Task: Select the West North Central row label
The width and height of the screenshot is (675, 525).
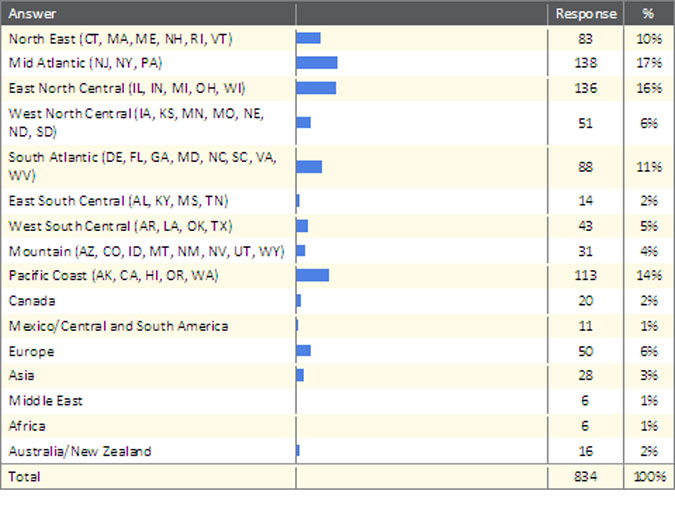Action: 135,122
